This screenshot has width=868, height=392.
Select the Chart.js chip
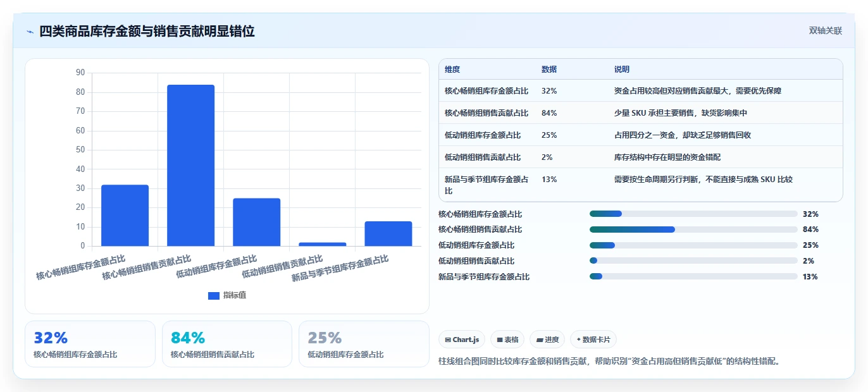click(462, 340)
